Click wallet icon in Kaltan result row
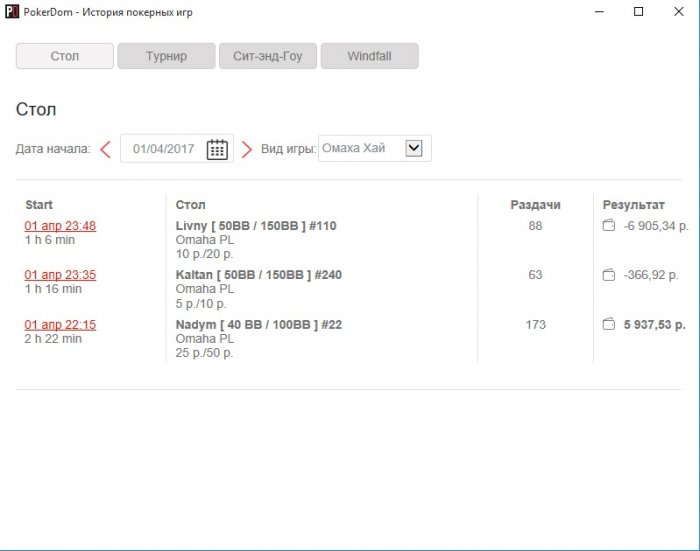The height and width of the screenshot is (551, 700). coord(608,275)
